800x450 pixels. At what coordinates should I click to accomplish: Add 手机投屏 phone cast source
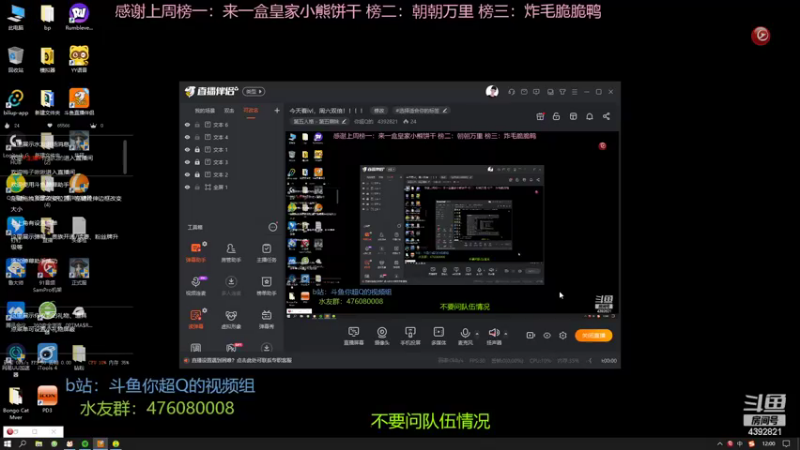click(x=410, y=336)
